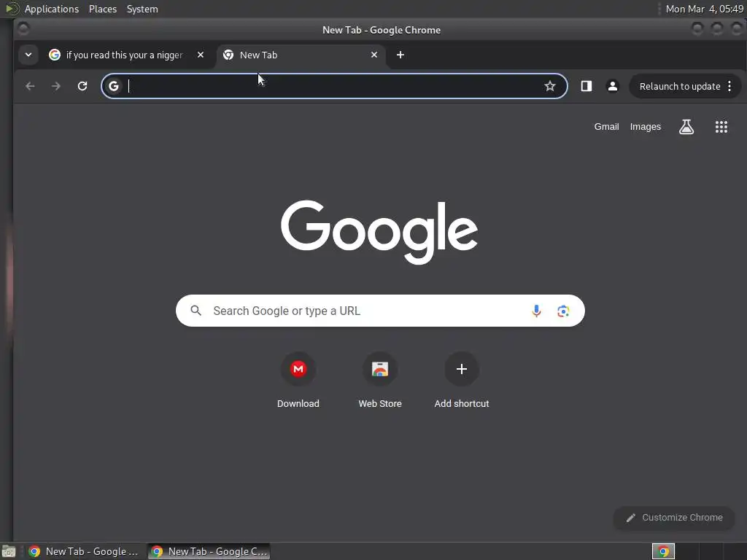Open the Images link
Screen dimensions: 747x560
pyautogui.click(x=645, y=127)
